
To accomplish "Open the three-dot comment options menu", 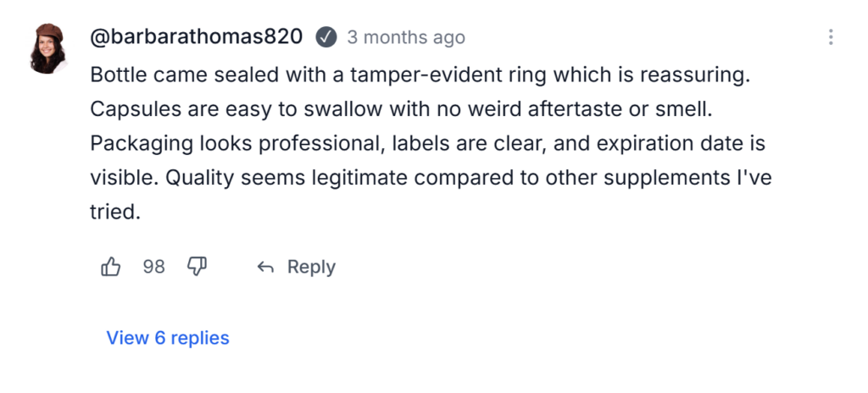I will click(831, 37).
